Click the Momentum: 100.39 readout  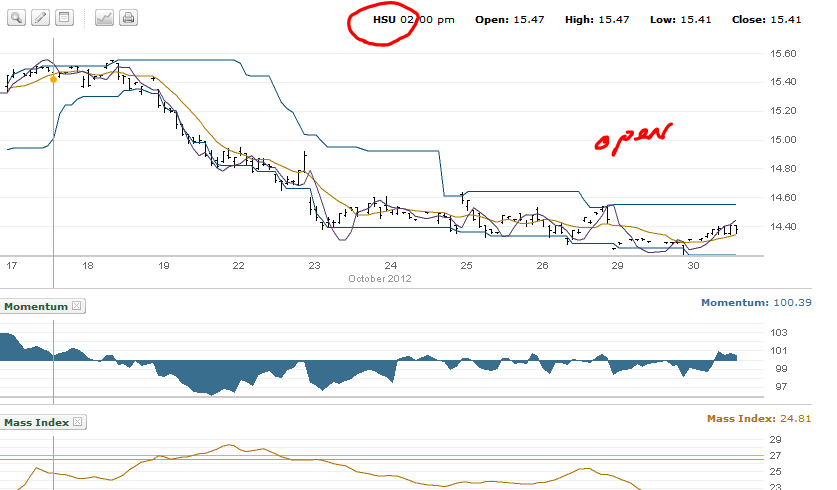point(756,303)
